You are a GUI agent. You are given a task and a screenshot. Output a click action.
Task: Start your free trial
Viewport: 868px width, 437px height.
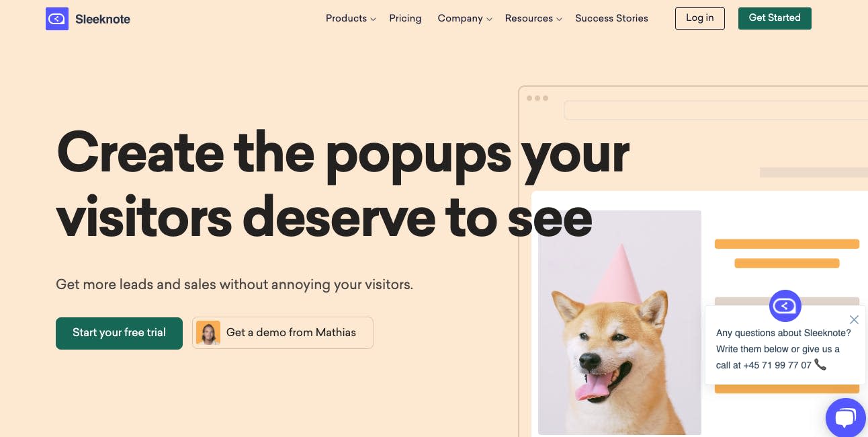(119, 333)
